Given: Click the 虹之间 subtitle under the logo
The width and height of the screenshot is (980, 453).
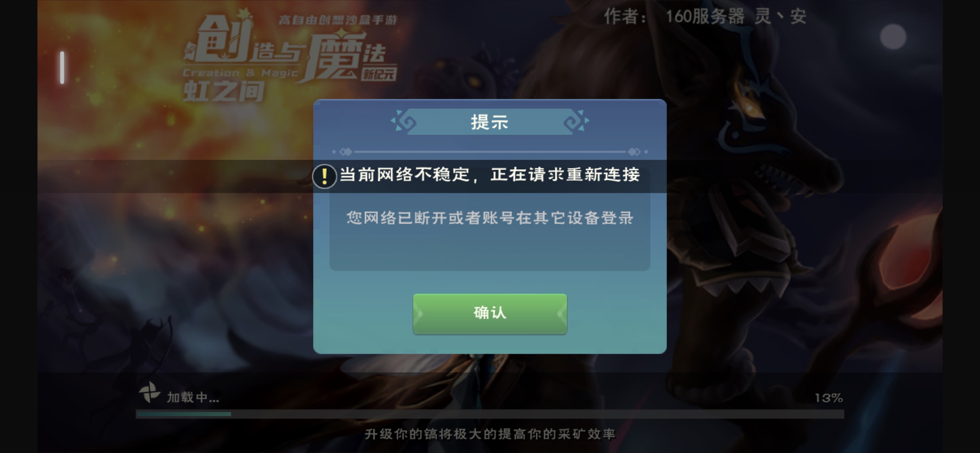Looking at the screenshot, I should (x=223, y=92).
